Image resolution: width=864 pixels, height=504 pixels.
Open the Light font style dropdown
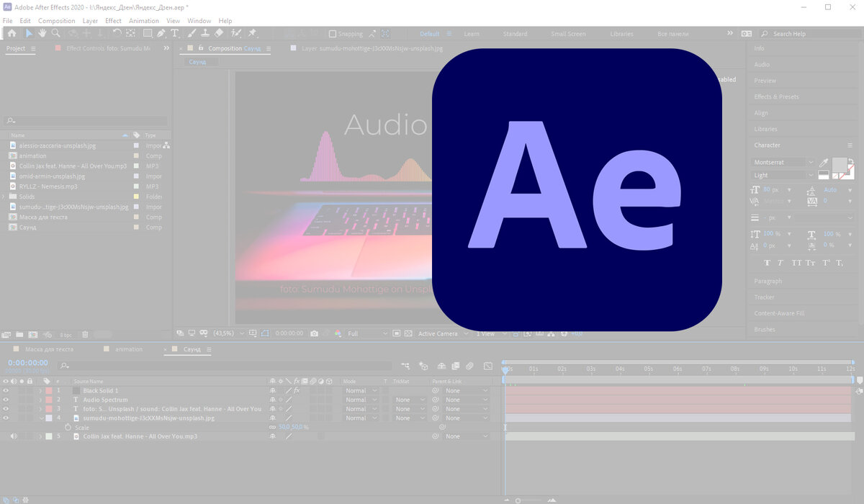783,175
